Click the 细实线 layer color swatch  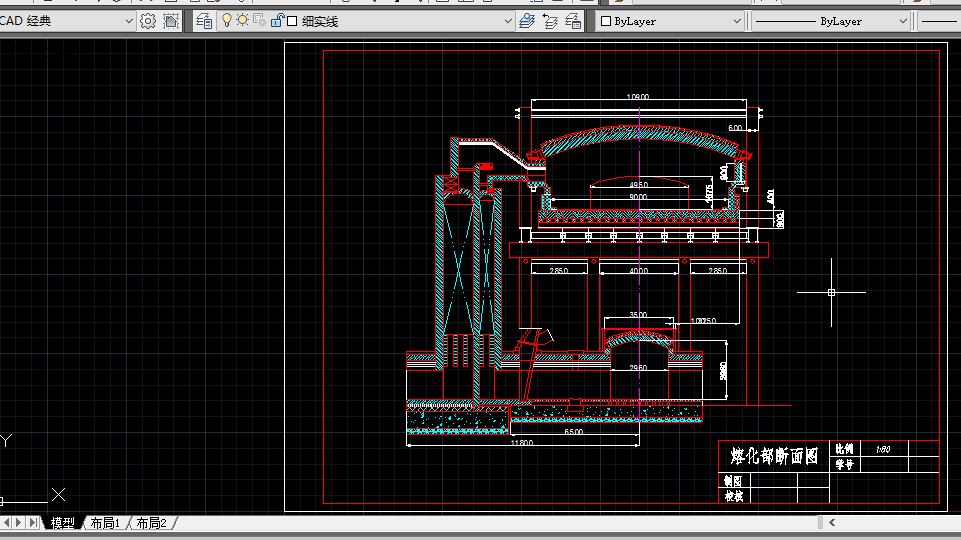pyautogui.click(x=292, y=21)
